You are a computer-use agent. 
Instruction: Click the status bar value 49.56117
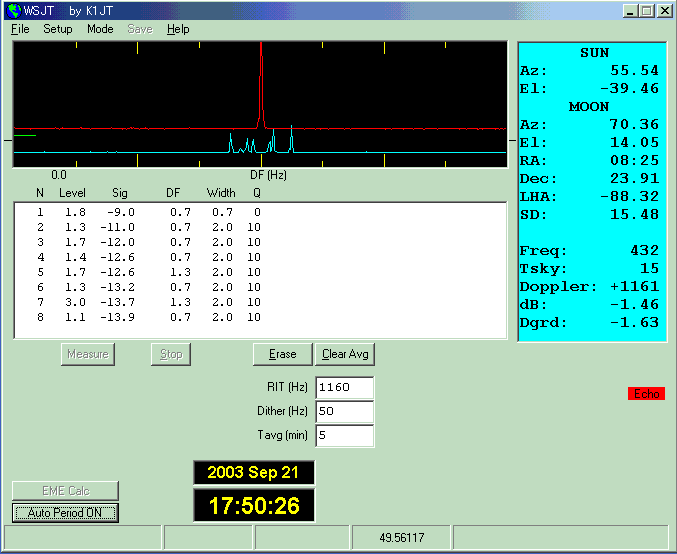click(x=401, y=538)
